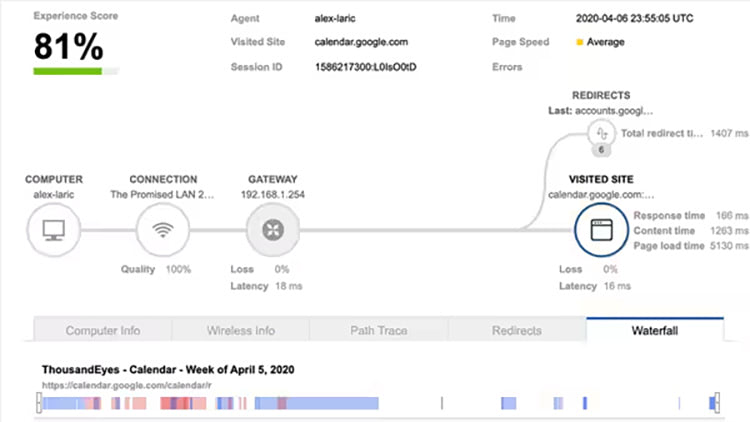The image size is (750, 422).
Task: Click the yellow Page Speed indicator
Action: pos(580,43)
